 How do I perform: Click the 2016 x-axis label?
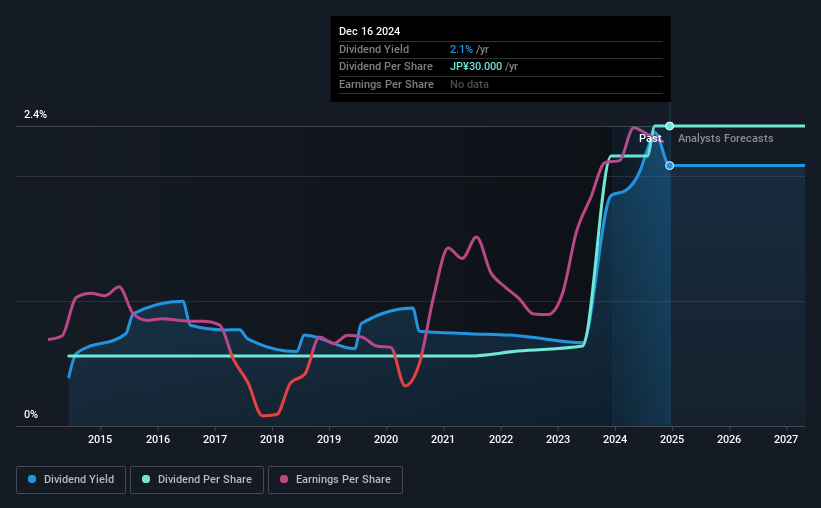pyautogui.click(x=158, y=439)
